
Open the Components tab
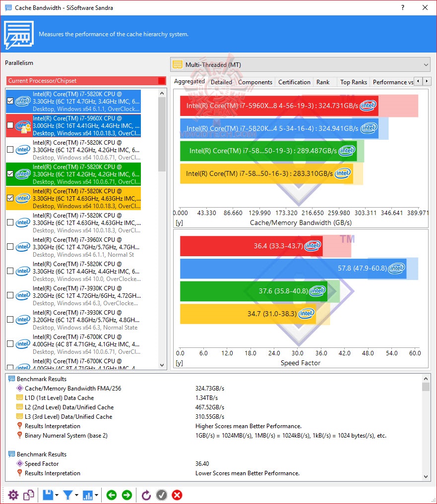coord(255,82)
